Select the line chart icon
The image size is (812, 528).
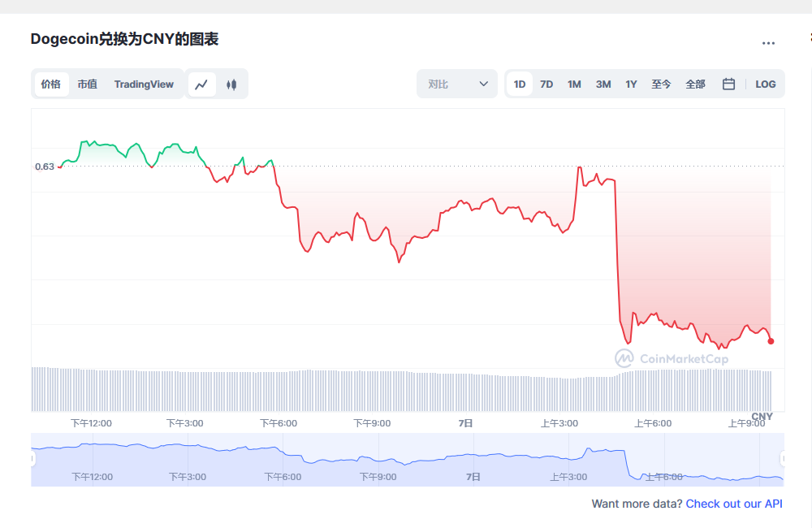tap(201, 84)
